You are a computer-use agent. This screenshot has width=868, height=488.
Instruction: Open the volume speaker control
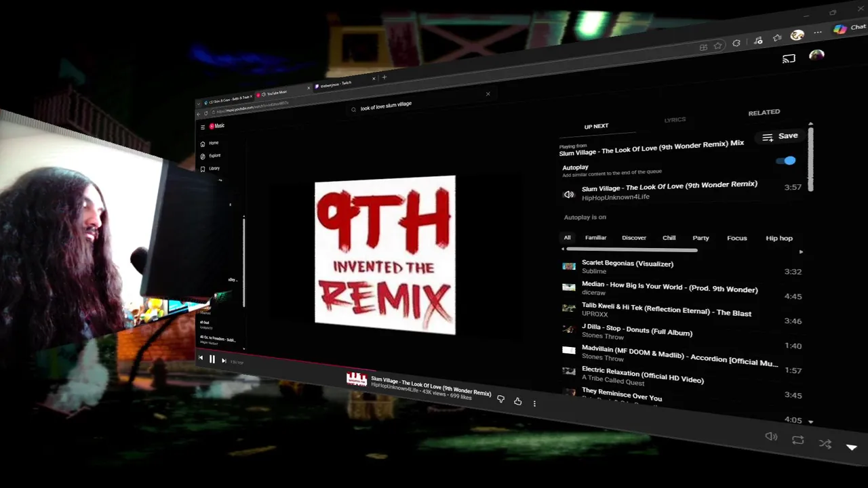771,436
